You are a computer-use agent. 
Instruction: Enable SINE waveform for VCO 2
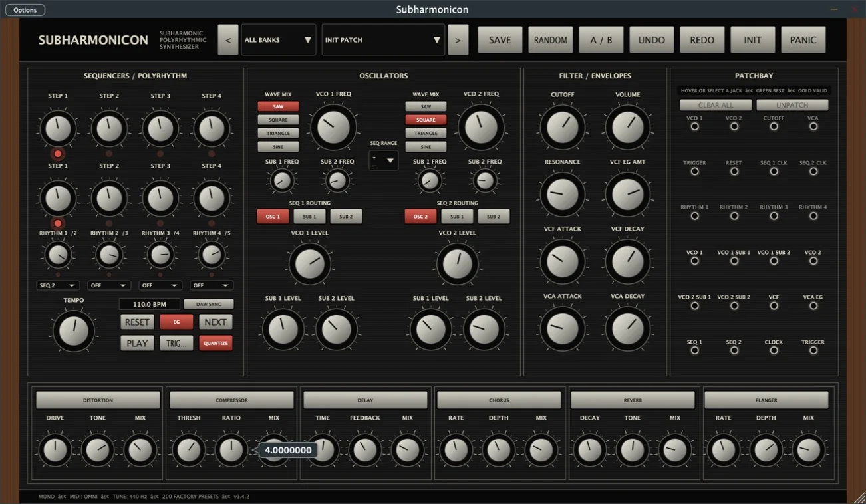click(426, 146)
